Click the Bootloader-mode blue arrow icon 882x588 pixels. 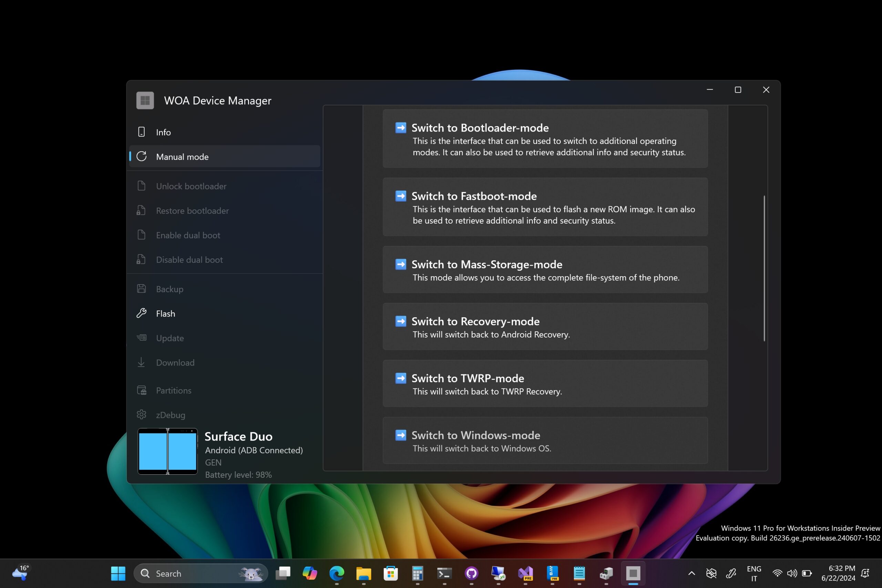point(400,127)
